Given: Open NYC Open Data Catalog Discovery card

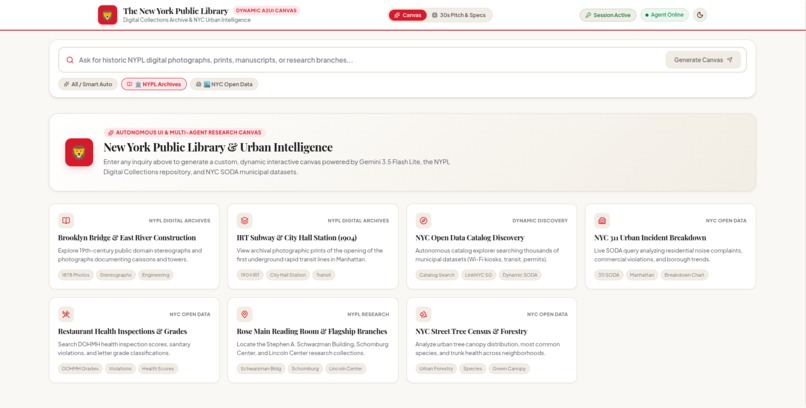Looking at the screenshot, I should coord(492,247).
